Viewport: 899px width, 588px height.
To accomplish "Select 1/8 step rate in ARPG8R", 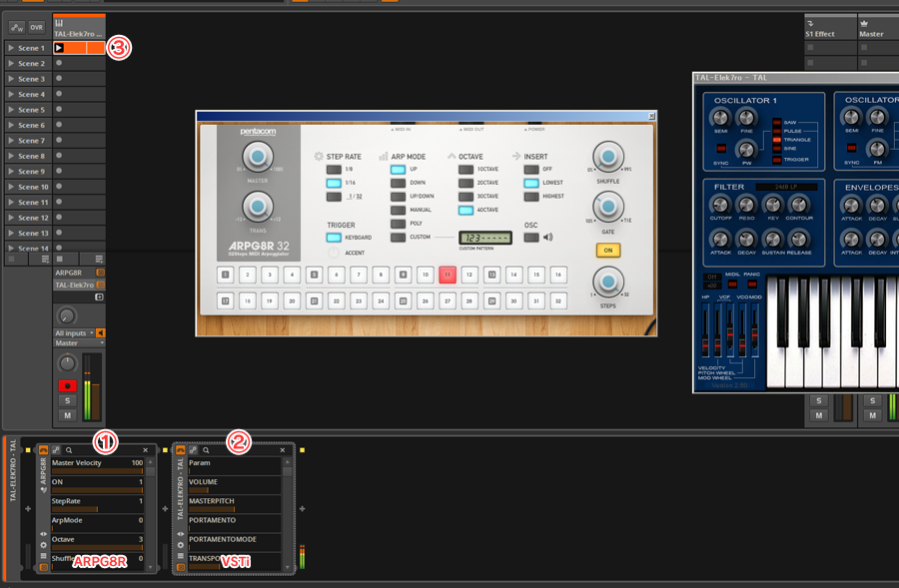I will coord(334,170).
